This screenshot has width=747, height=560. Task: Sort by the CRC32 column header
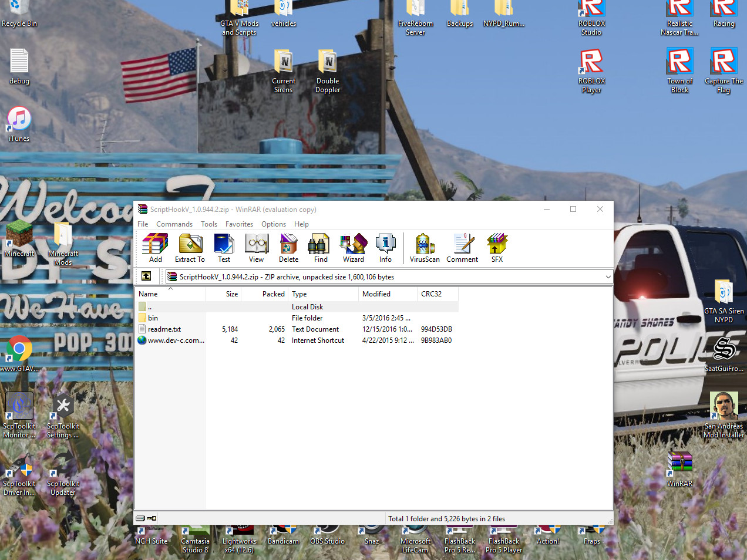[x=438, y=294]
